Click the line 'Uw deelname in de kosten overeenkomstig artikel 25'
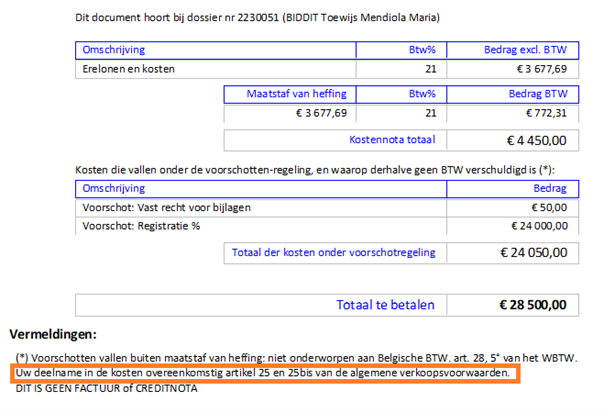This screenshot has width=604, height=413. pos(262,373)
